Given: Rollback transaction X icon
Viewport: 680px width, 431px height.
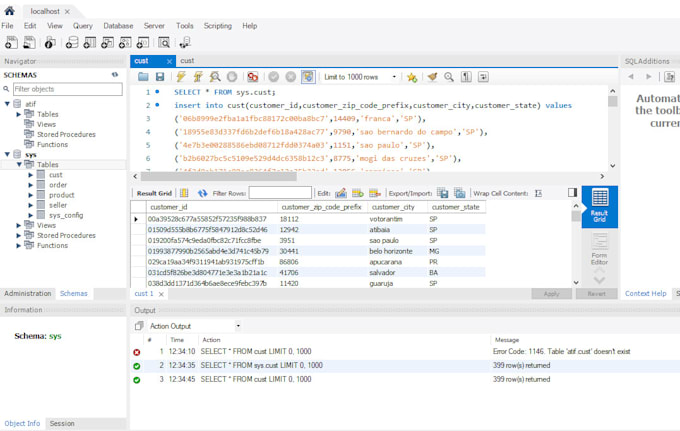Looking at the screenshot, I should 291,77.
